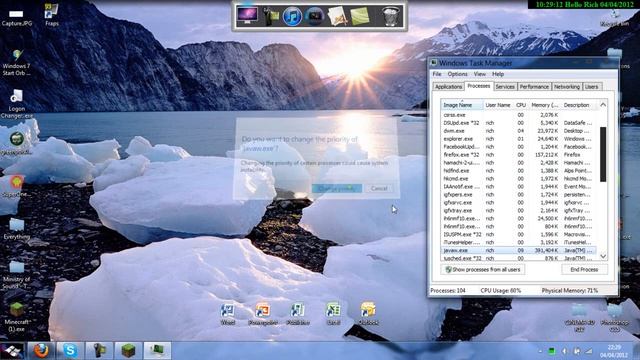Select the firefox.exe *32 process row
This screenshot has height=360, width=640.
pyautogui.click(x=518, y=155)
